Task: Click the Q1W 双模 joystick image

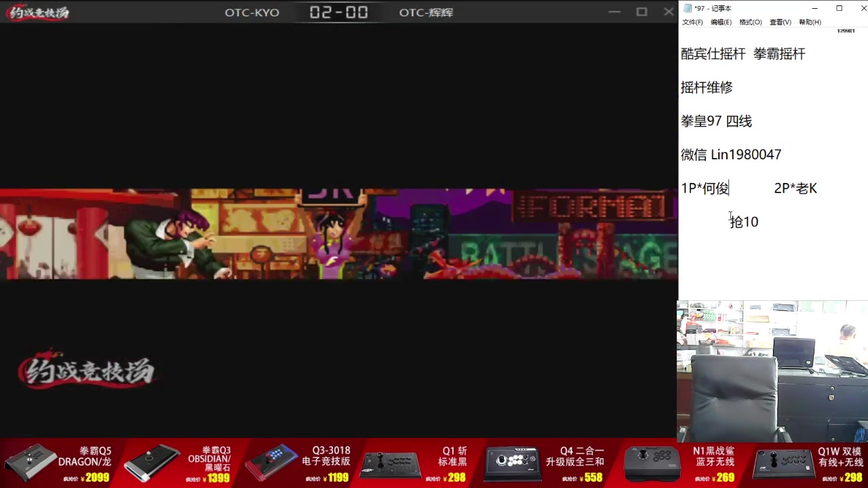Action: [783, 464]
